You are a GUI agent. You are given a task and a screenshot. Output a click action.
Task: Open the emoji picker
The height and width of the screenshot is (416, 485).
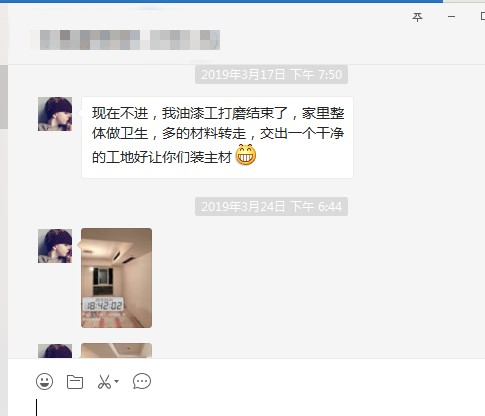click(x=44, y=381)
